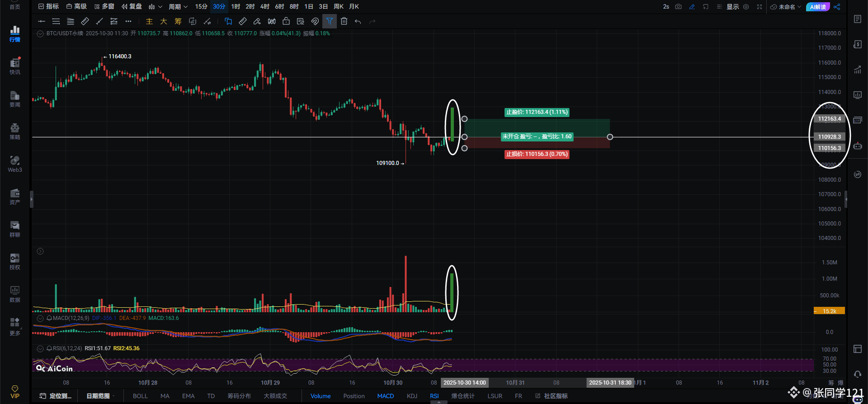Select the 4时 timeframe tab
Image resolution: width=868 pixels, height=404 pixels.
pyautogui.click(x=265, y=7)
